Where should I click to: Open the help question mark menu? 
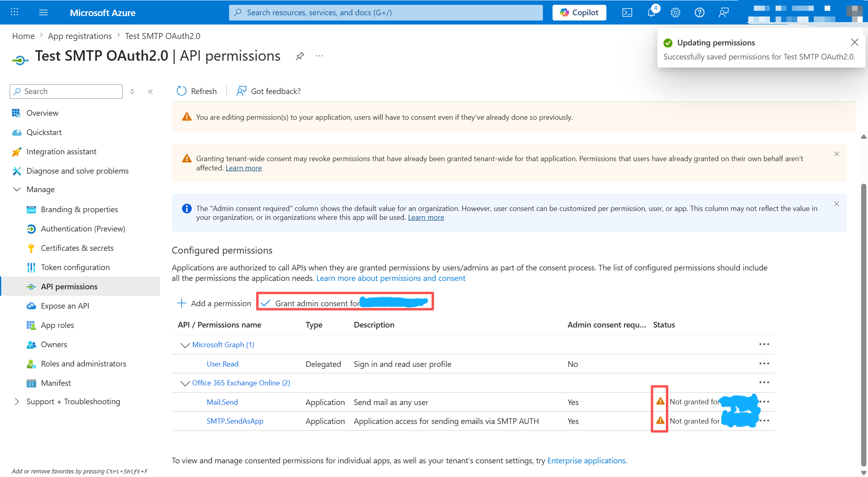click(x=699, y=12)
